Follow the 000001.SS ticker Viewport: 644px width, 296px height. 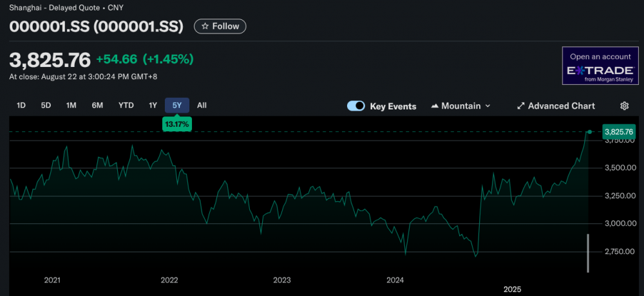click(220, 26)
